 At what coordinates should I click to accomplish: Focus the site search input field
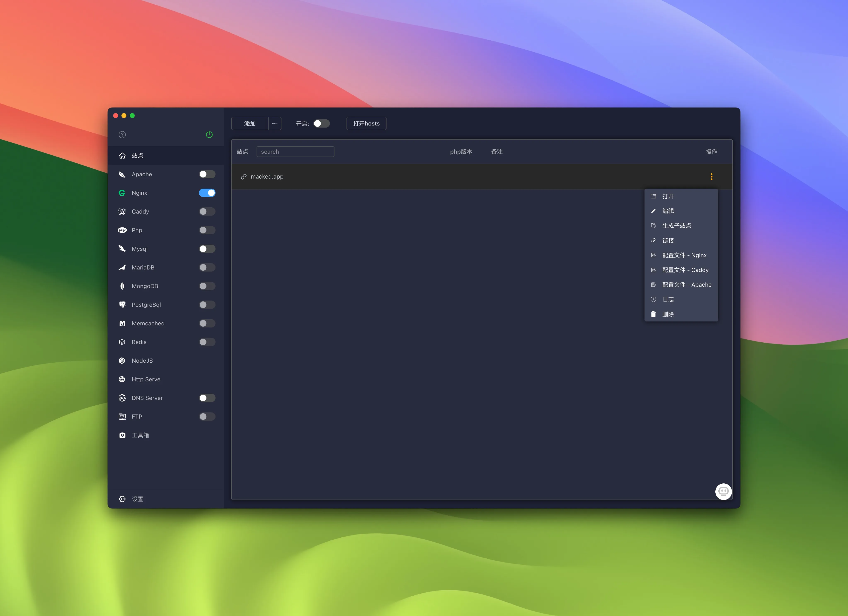(295, 152)
